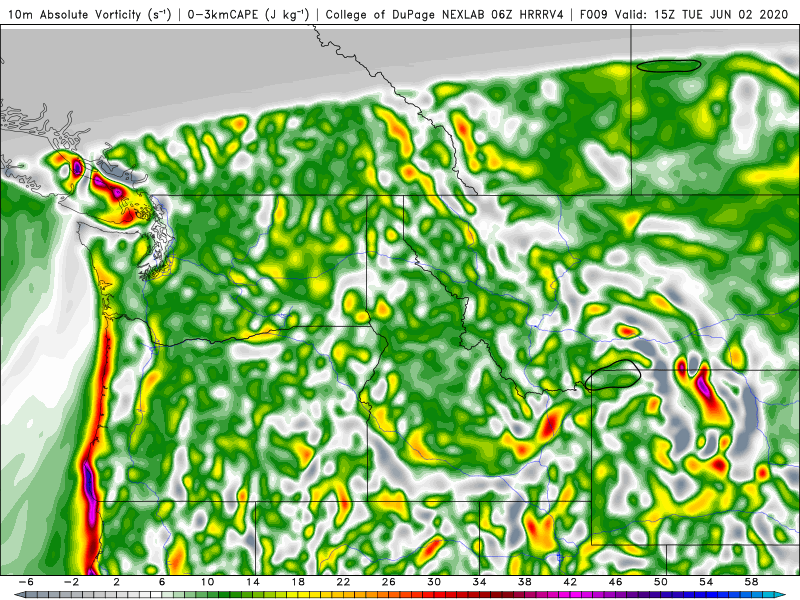
Task: Click the "10" color scale label
Action: (207, 582)
